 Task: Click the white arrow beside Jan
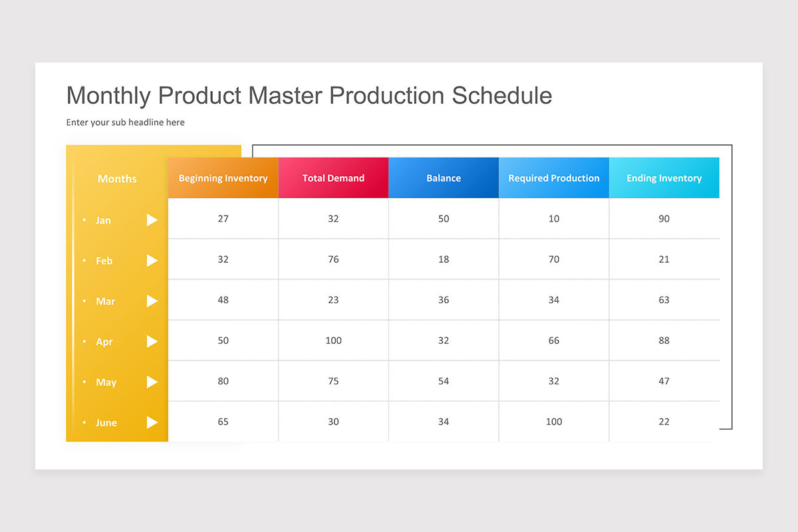coord(152,220)
